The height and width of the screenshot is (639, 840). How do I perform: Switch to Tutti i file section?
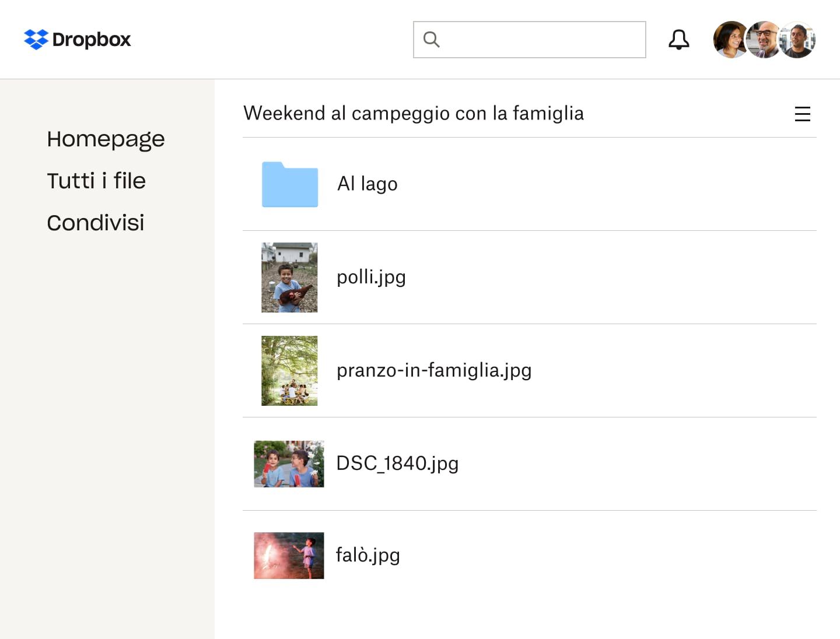[96, 181]
